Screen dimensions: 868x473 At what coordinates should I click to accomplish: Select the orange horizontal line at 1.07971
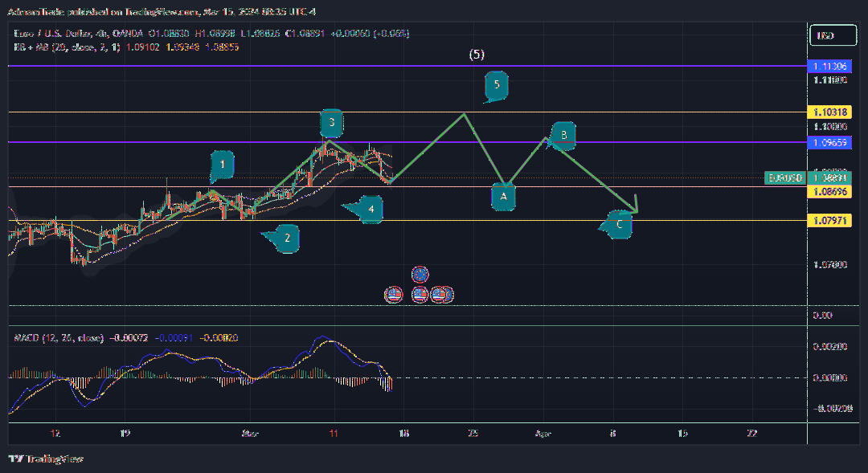[x=407, y=221]
